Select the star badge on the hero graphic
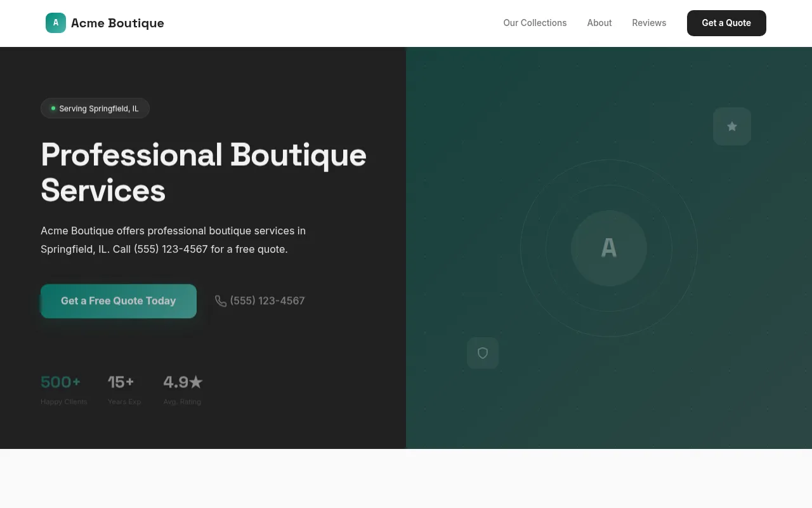 click(732, 126)
